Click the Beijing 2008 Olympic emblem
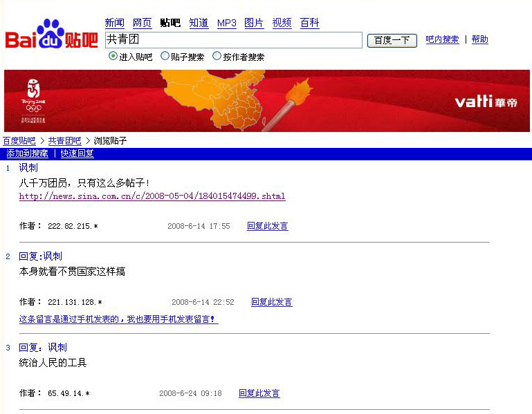 [x=33, y=100]
